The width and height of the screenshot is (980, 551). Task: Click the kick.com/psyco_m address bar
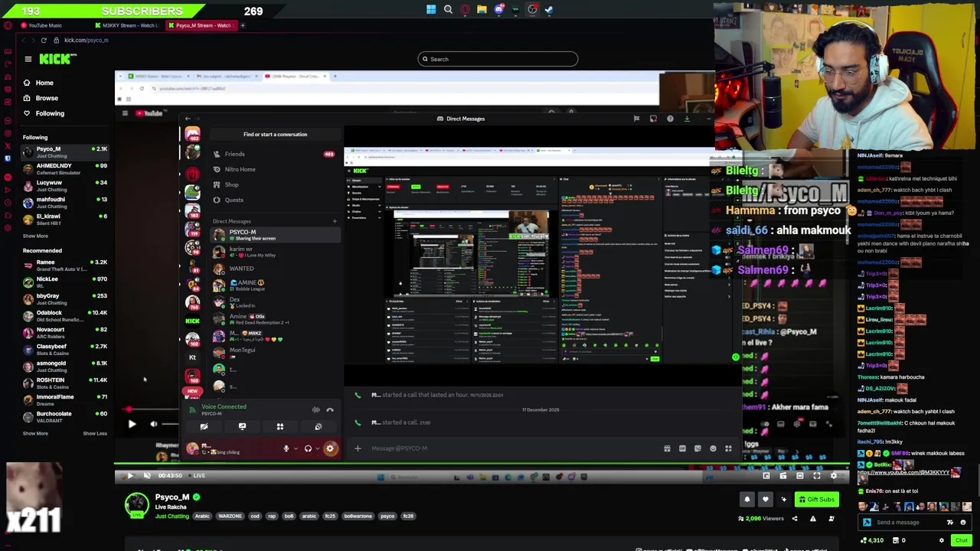86,40
